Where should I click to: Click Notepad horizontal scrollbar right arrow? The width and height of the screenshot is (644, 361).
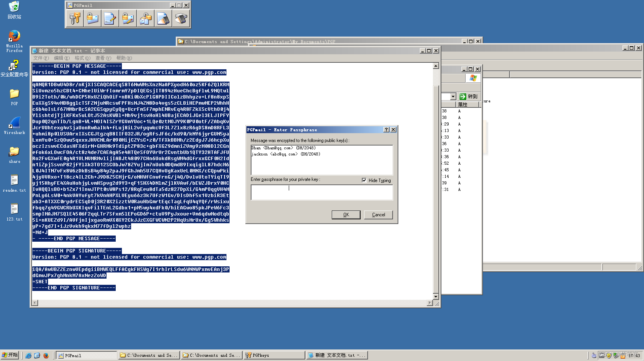[x=430, y=303]
